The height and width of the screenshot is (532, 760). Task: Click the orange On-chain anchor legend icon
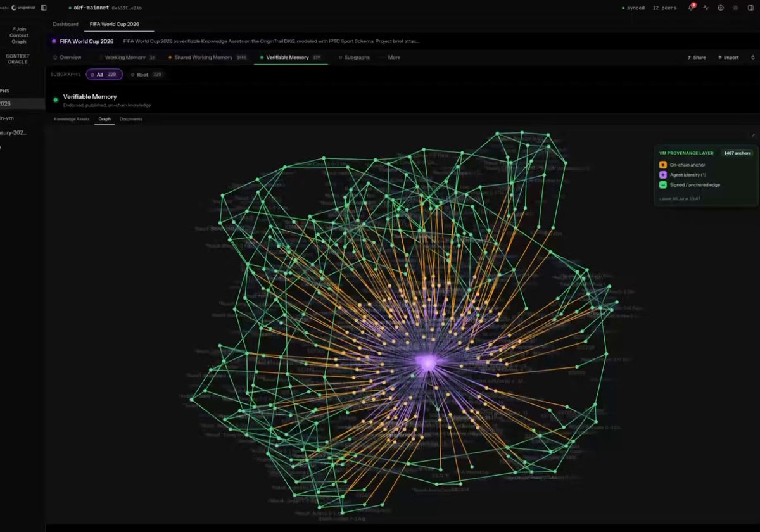pyautogui.click(x=663, y=165)
